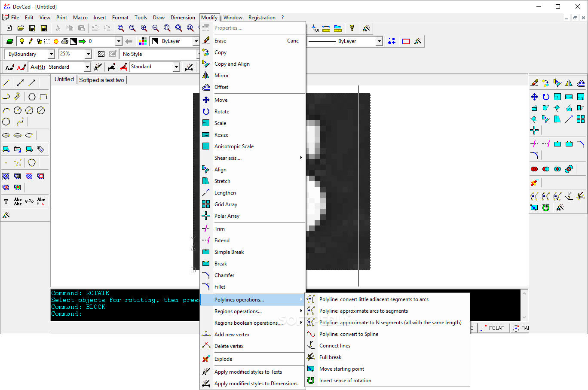Click Apply modified styles to Texts
The width and height of the screenshot is (588, 390).
click(253, 372)
